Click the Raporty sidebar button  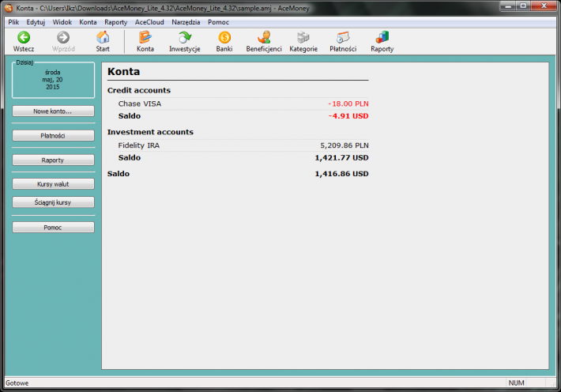pos(53,160)
